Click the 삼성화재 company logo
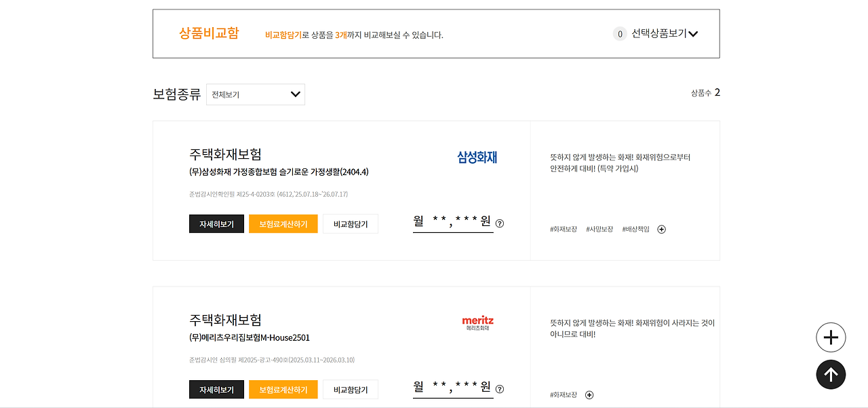 [477, 157]
